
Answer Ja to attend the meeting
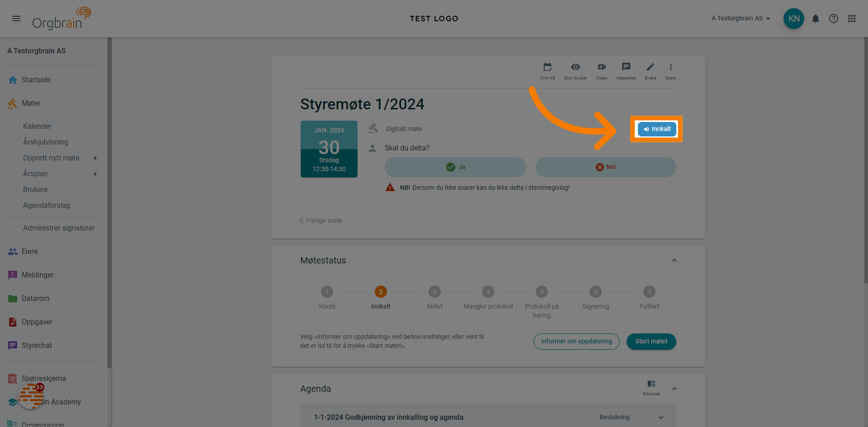[x=455, y=167]
